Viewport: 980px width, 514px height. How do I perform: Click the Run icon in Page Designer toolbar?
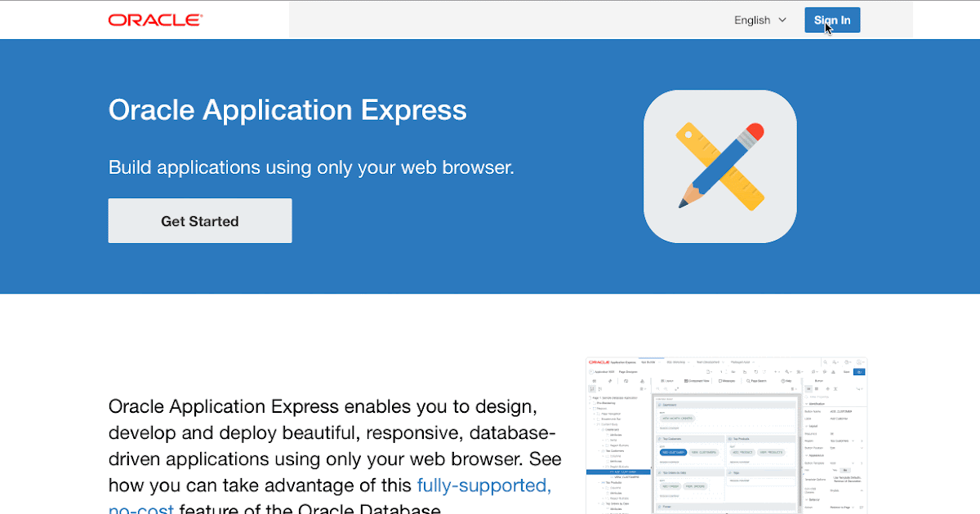pyautogui.click(x=859, y=371)
